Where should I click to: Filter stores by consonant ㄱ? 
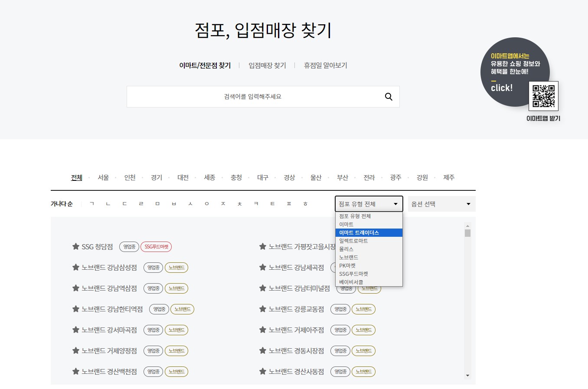92,204
